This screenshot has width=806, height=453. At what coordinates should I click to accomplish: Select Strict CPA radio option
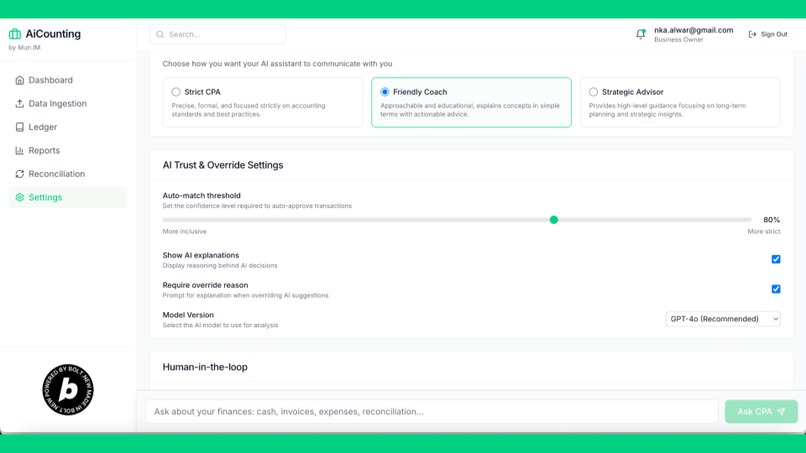176,92
